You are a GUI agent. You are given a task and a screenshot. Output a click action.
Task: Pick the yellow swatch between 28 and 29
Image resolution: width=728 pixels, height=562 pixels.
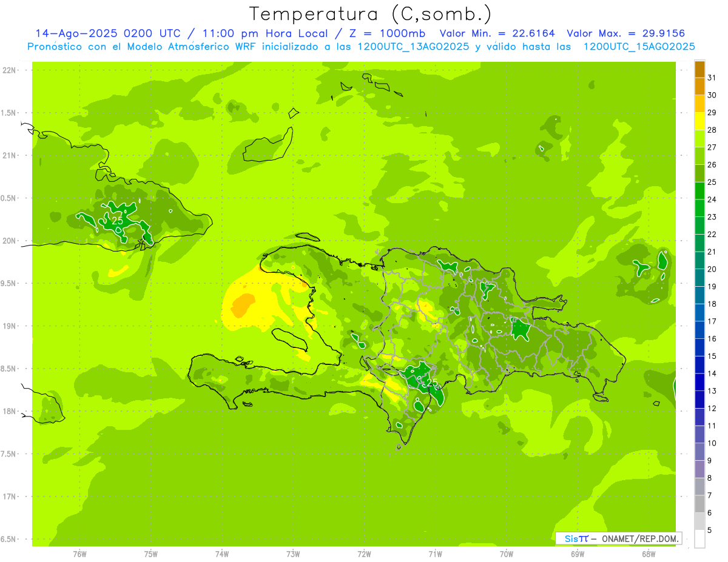coord(699,121)
